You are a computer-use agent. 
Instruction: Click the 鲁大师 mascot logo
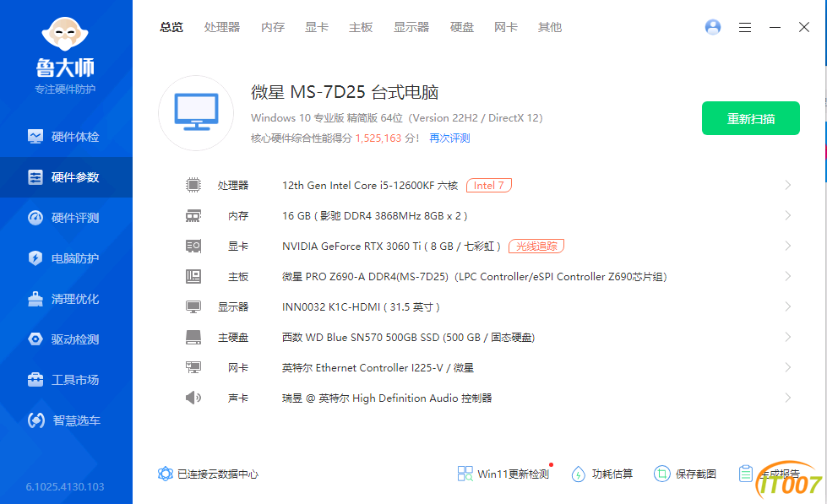65,35
